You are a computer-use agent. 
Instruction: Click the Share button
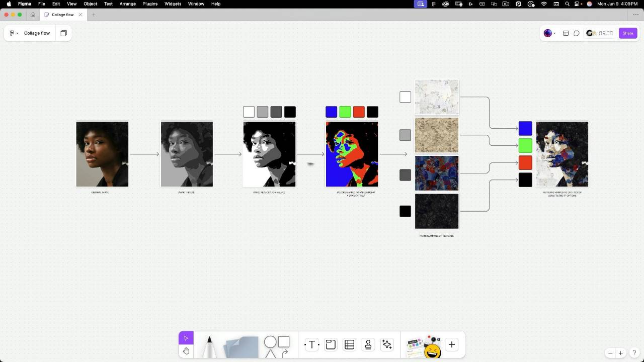[628, 33]
